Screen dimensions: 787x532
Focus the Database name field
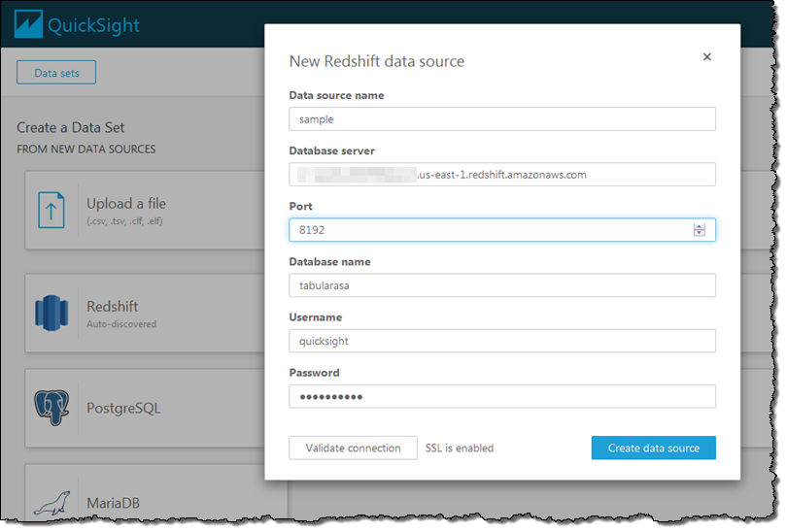coord(502,285)
